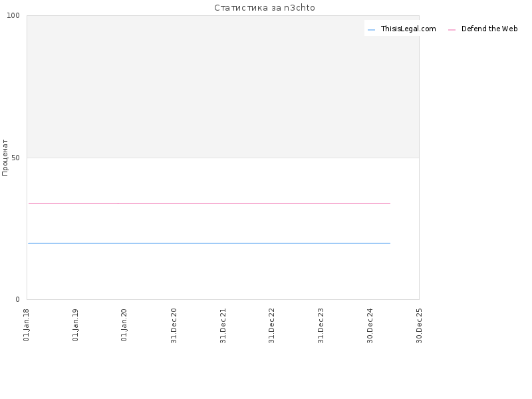The image size is (532, 399).
Task: Click the blue ThisisLegal.com legend swatch
Action: pyautogui.click(x=371, y=30)
